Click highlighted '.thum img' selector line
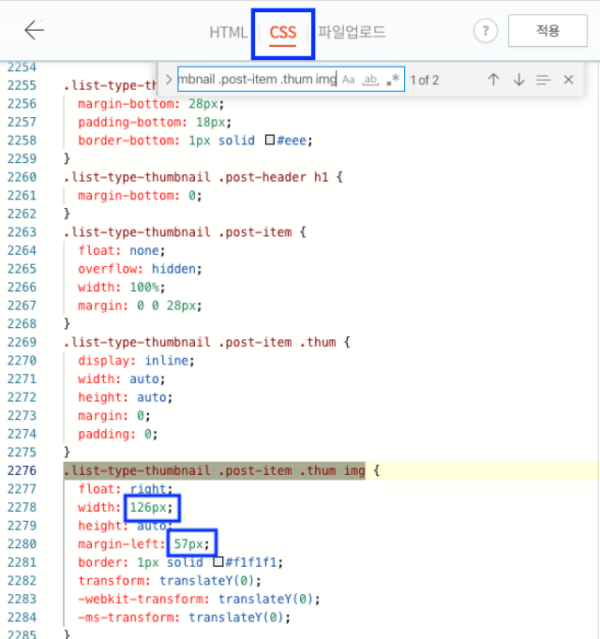Image resolution: width=600 pixels, height=639 pixels. click(x=214, y=470)
